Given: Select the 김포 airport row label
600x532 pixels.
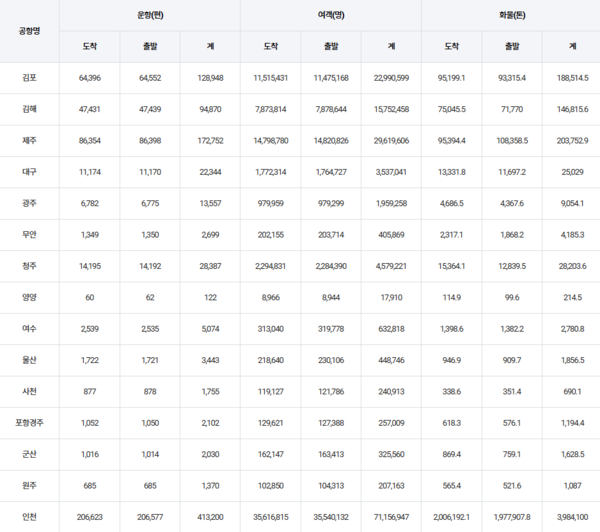Looking at the screenshot, I should coord(29,78).
